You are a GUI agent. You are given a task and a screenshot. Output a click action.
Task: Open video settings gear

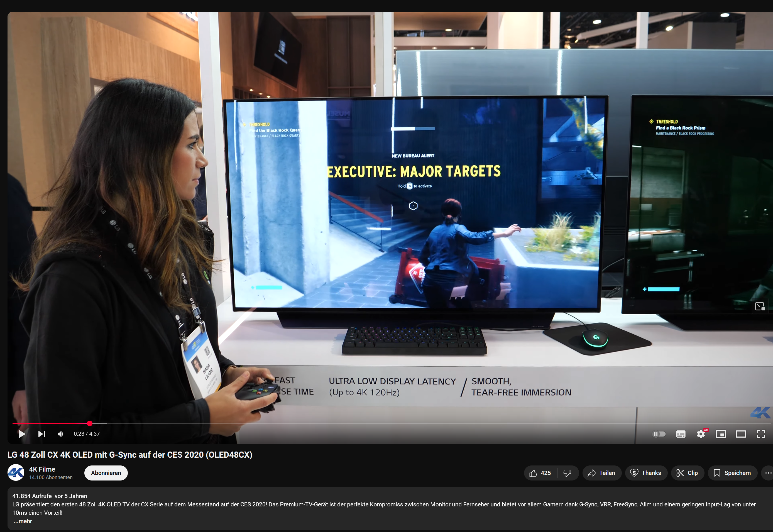coord(701,434)
